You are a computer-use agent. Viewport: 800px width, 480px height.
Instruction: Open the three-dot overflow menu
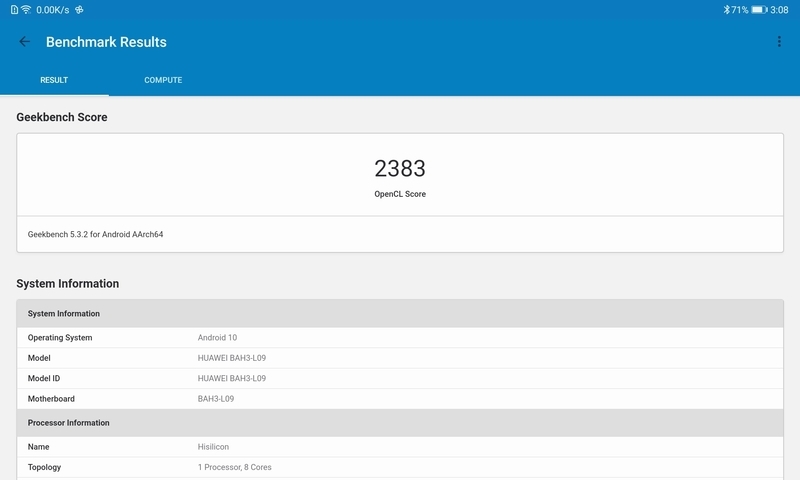(x=779, y=42)
